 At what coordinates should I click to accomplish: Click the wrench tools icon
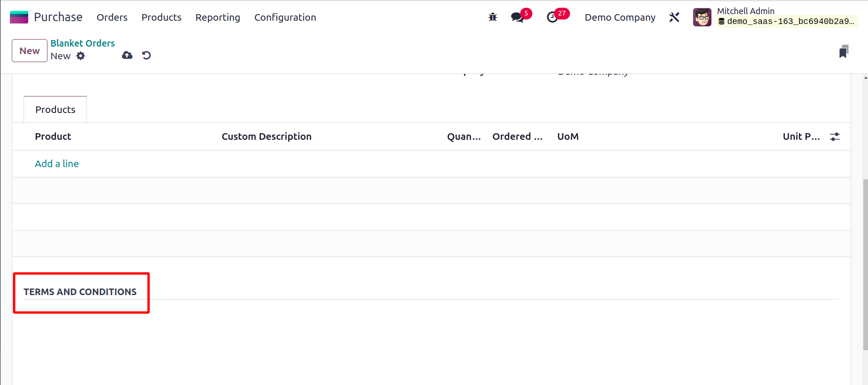674,17
